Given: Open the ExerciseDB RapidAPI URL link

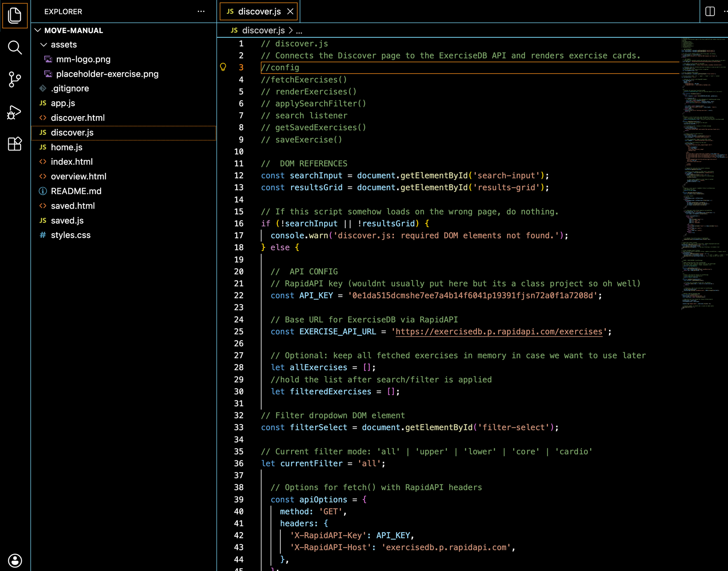Looking at the screenshot, I should pyautogui.click(x=498, y=331).
